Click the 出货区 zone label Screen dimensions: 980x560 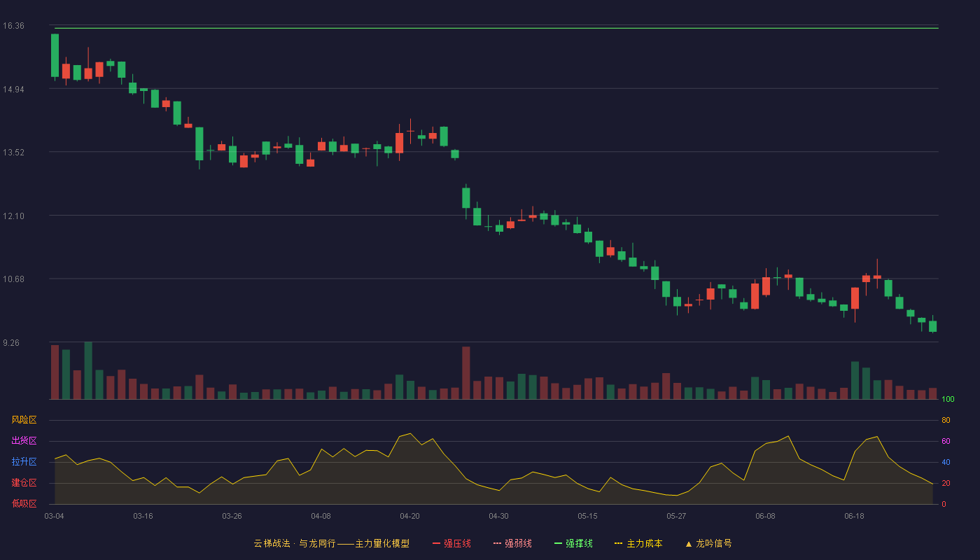24,441
